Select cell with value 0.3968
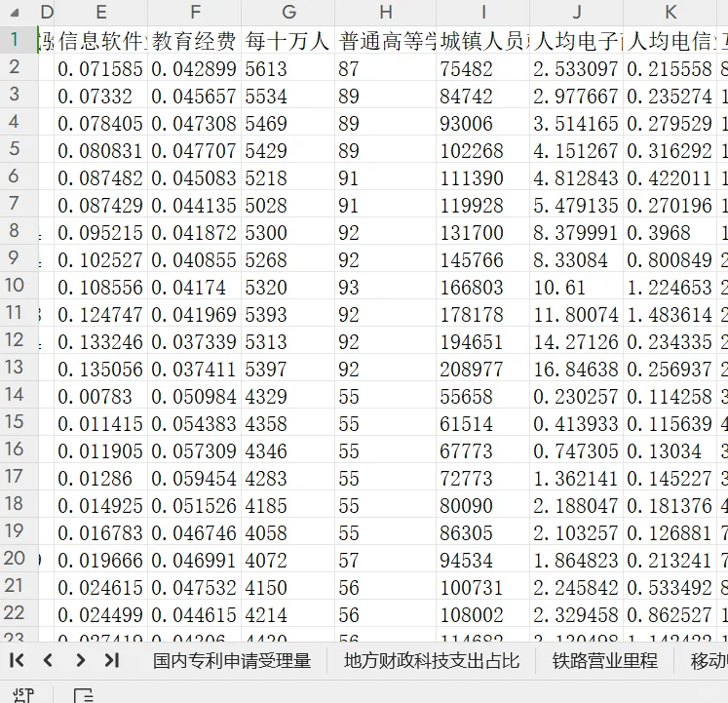Image resolution: width=728 pixels, height=703 pixels. point(670,232)
